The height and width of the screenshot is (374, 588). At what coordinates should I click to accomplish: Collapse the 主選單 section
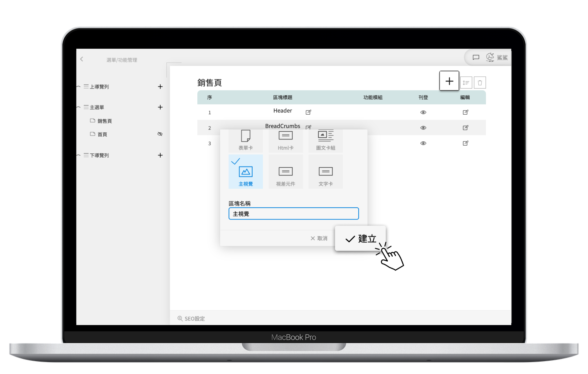[x=79, y=107]
